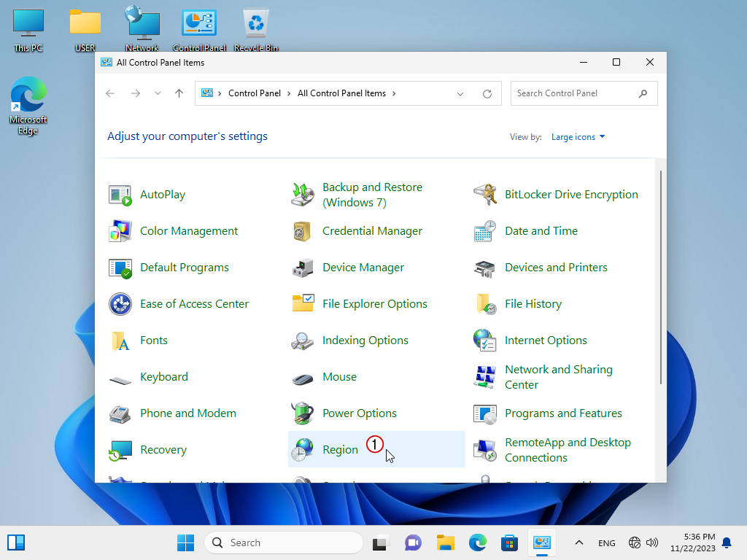Viewport: 747px width, 560px height.
Task: Open the BitLocker Drive Encryption icon
Action: tap(485, 195)
